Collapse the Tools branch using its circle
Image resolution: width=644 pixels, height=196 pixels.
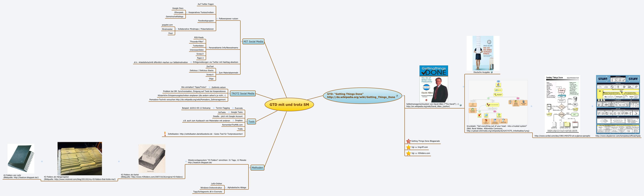(246, 122)
